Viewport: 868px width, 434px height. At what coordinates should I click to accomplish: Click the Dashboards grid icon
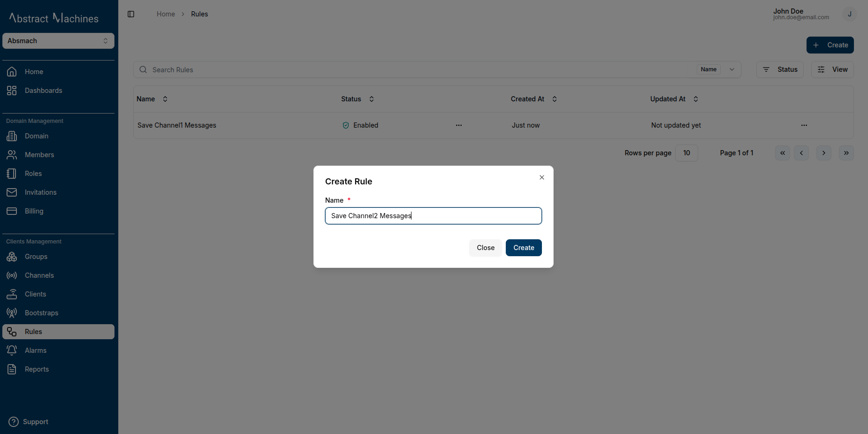tap(12, 91)
